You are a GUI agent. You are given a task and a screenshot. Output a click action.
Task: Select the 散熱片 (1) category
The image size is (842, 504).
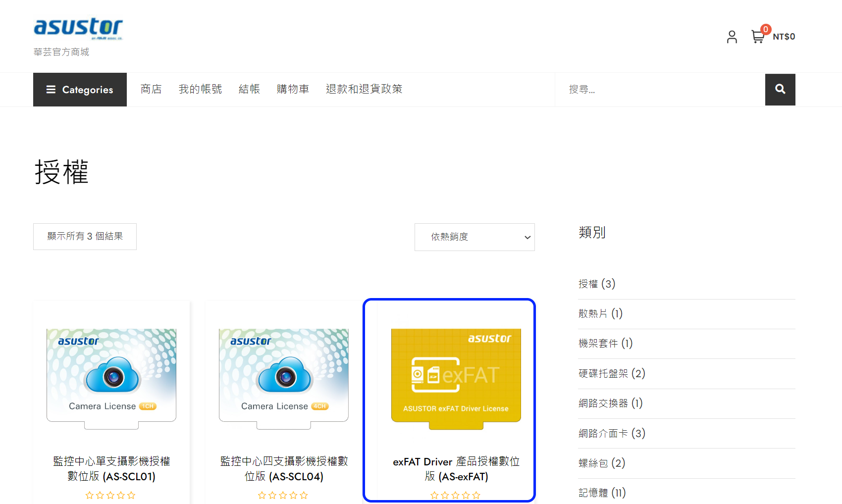[x=600, y=314]
